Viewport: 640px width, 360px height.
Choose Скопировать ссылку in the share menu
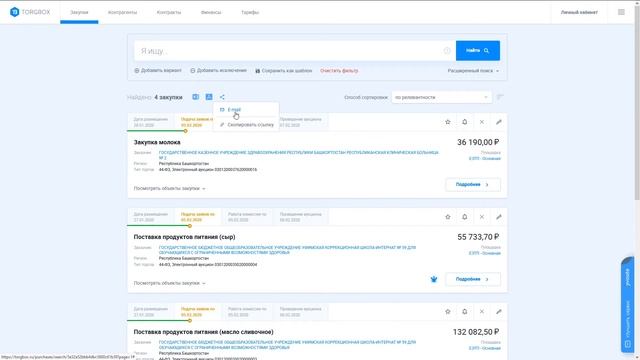246,124
